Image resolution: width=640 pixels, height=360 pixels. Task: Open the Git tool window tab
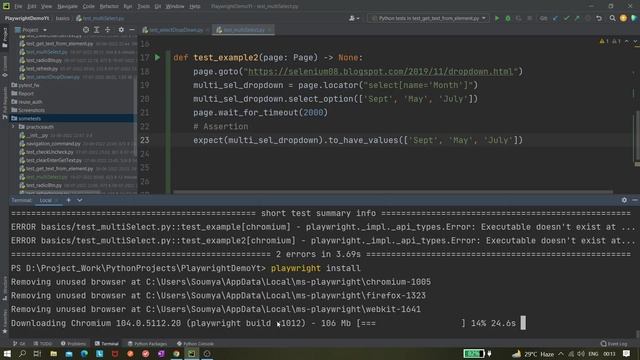point(19,344)
